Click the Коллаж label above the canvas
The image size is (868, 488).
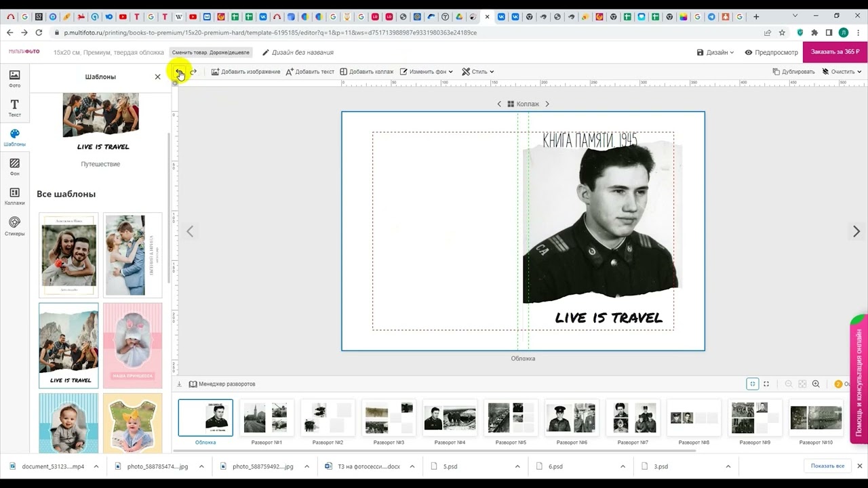coord(524,104)
